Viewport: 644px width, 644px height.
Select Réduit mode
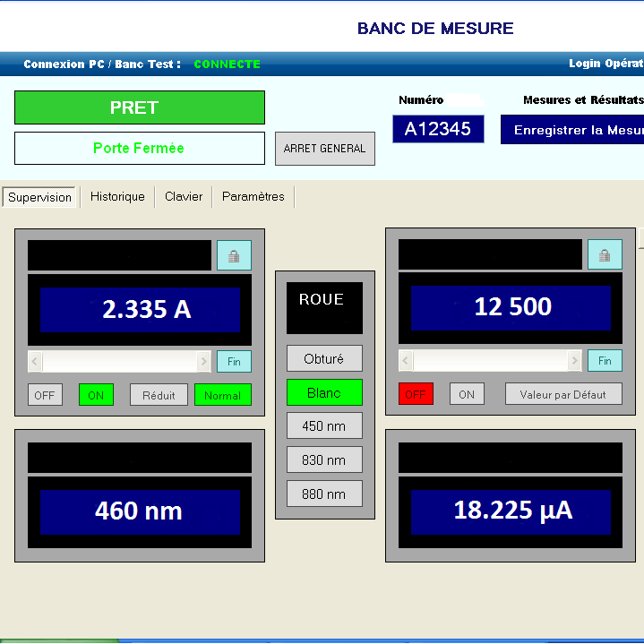[159, 395]
